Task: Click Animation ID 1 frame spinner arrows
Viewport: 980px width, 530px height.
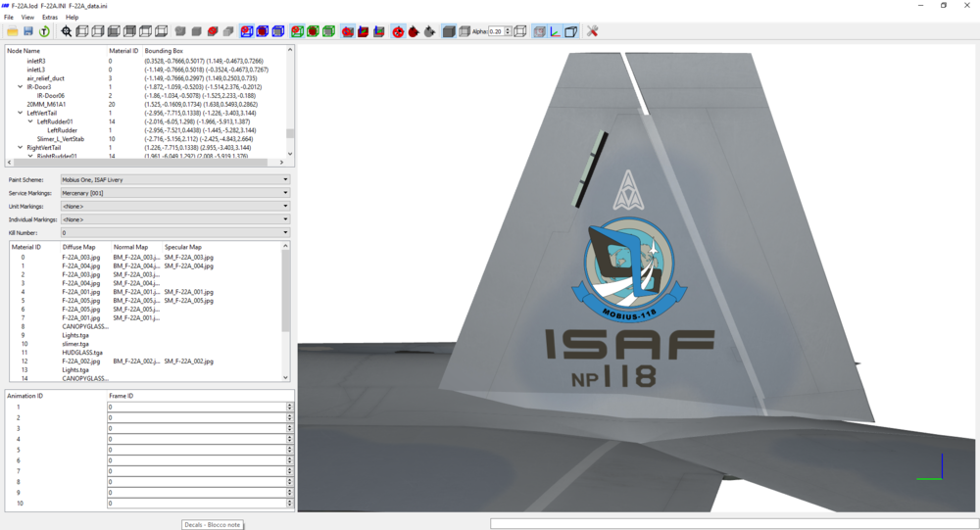Action: click(289, 407)
